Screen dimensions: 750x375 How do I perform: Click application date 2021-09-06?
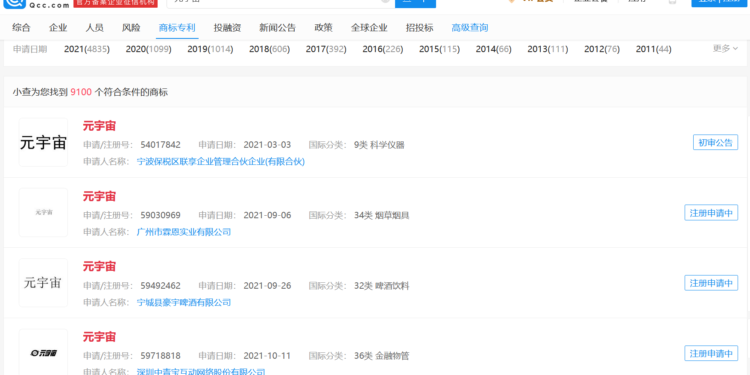[x=267, y=215]
